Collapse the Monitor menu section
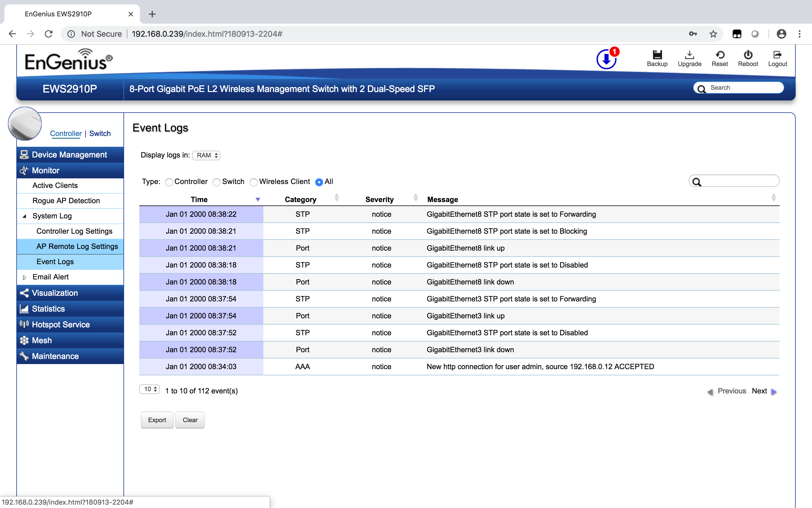 pos(70,170)
